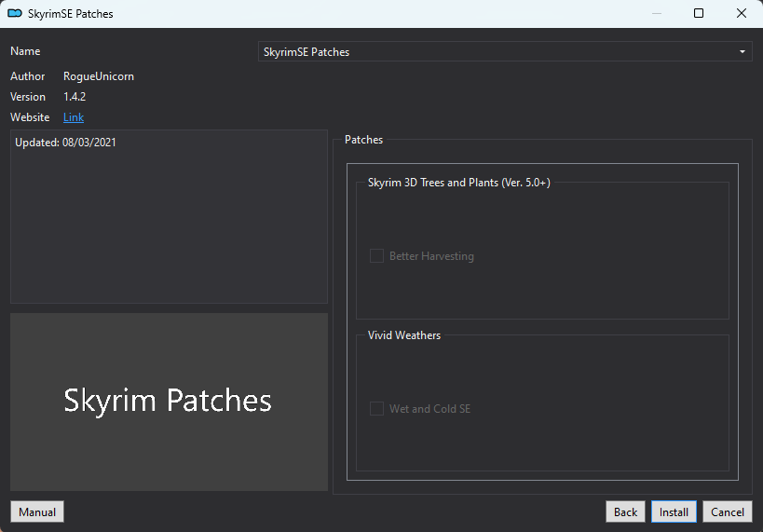This screenshot has width=763, height=532.
Task: Click the RogueUnicorn author name
Action: pyautogui.click(x=99, y=76)
